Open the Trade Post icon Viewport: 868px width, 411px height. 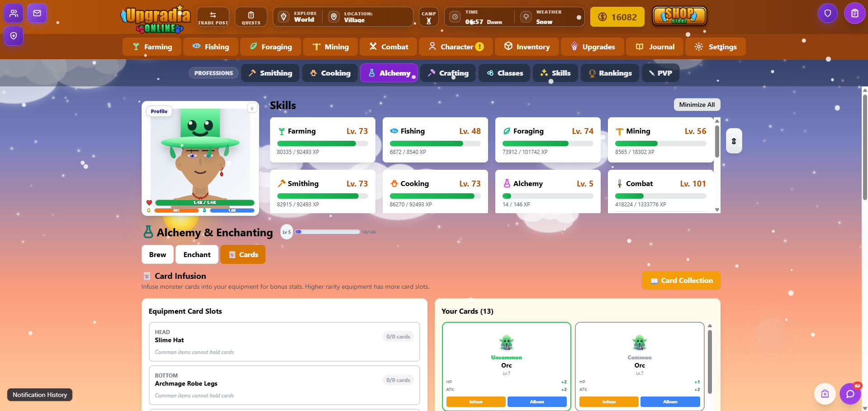point(213,17)
